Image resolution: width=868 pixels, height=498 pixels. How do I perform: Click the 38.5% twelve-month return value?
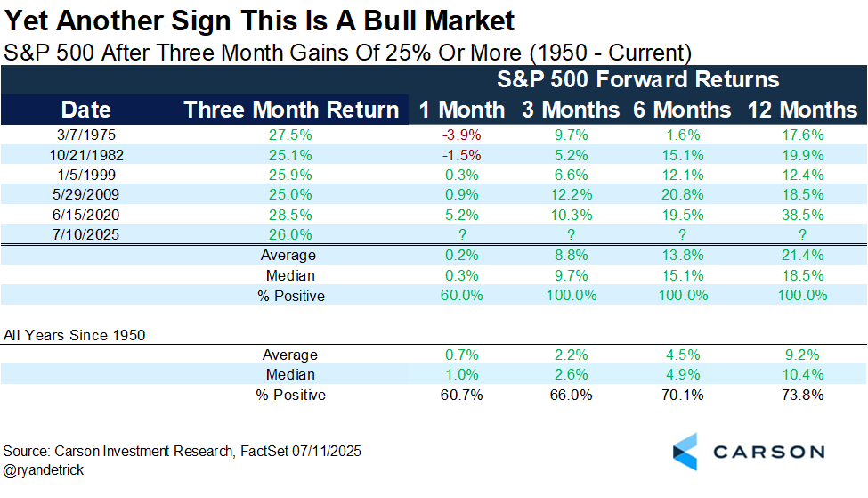804,216
